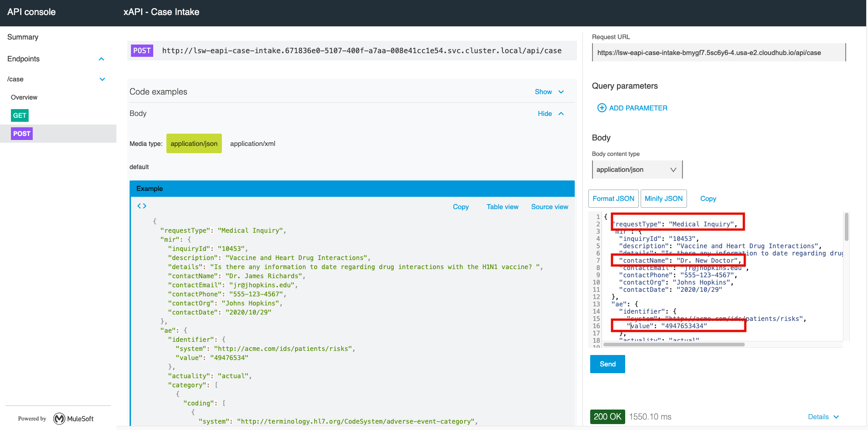
Task: Open the /case Overview item
Action: click(24, 97)
